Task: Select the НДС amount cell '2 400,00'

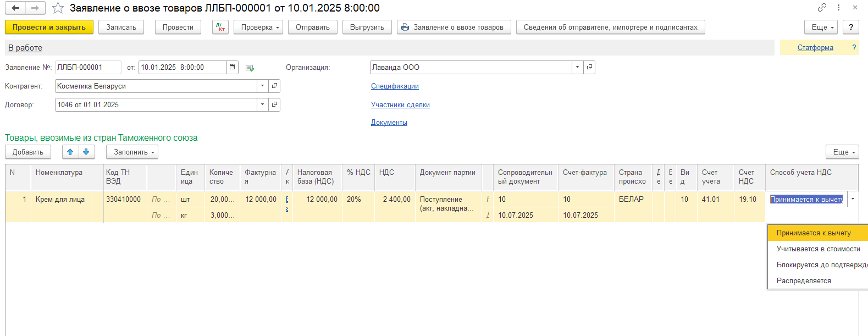Action: [395, 199]
